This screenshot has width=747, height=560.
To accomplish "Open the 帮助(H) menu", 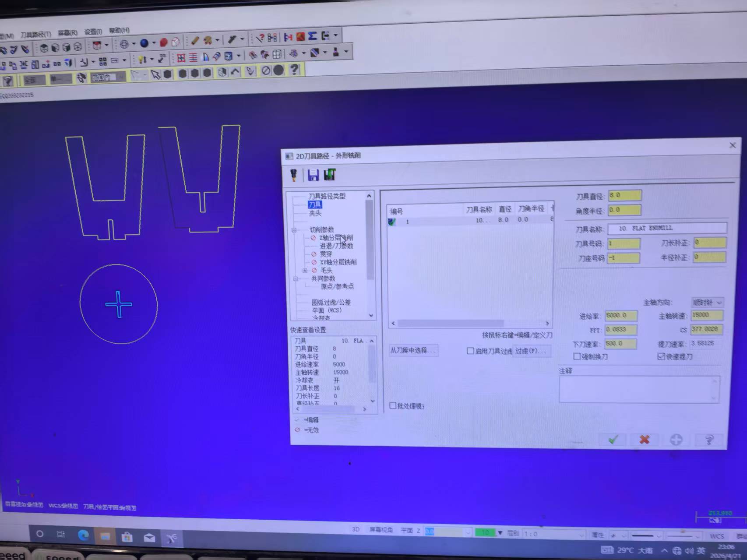I will click(119, 30).
